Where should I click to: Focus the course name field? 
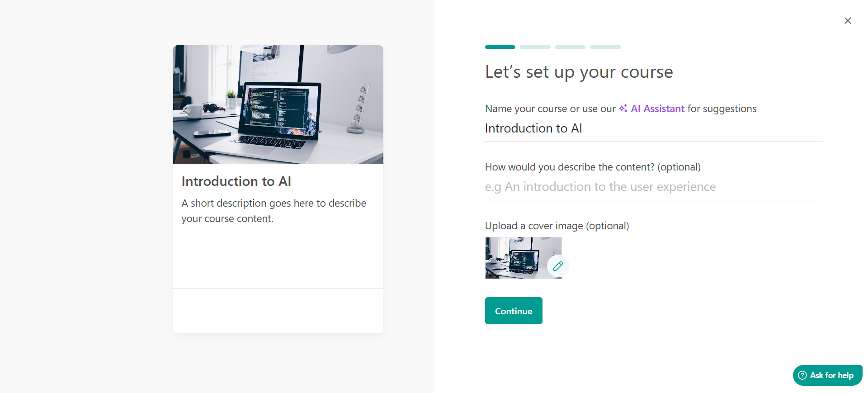pyautogui.click(x=654, y=128)
